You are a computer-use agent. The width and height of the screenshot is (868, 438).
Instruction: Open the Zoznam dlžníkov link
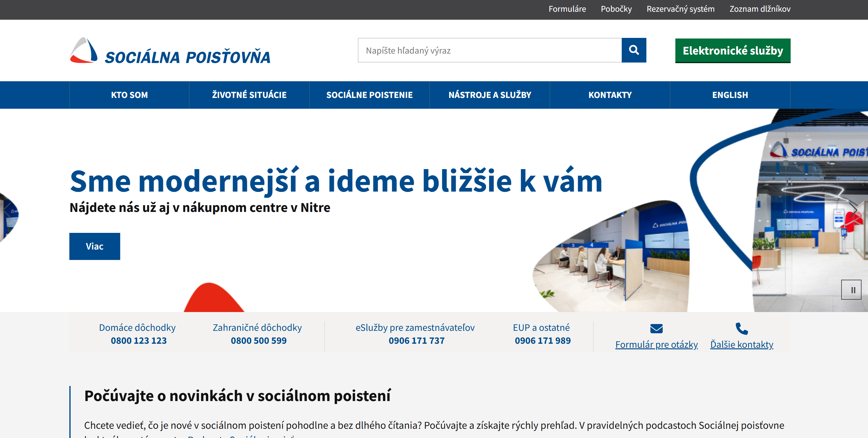pyautogui.click(x=760, y=9)
